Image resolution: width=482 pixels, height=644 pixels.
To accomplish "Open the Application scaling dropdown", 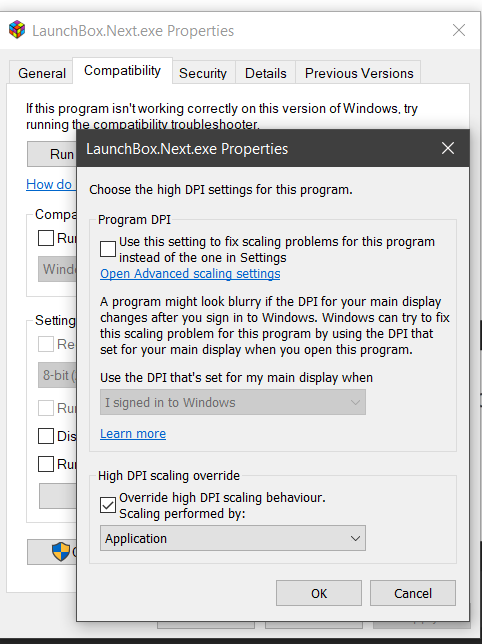I will click(233, 538).
